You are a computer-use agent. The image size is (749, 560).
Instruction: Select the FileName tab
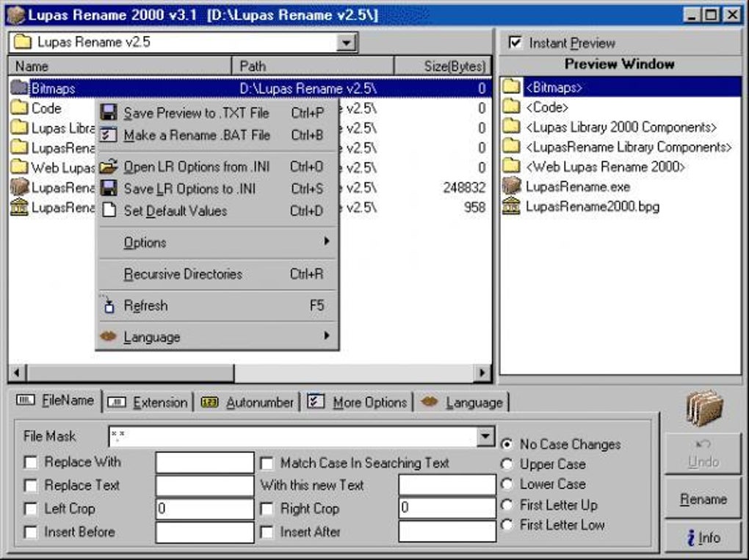[55, 401]
